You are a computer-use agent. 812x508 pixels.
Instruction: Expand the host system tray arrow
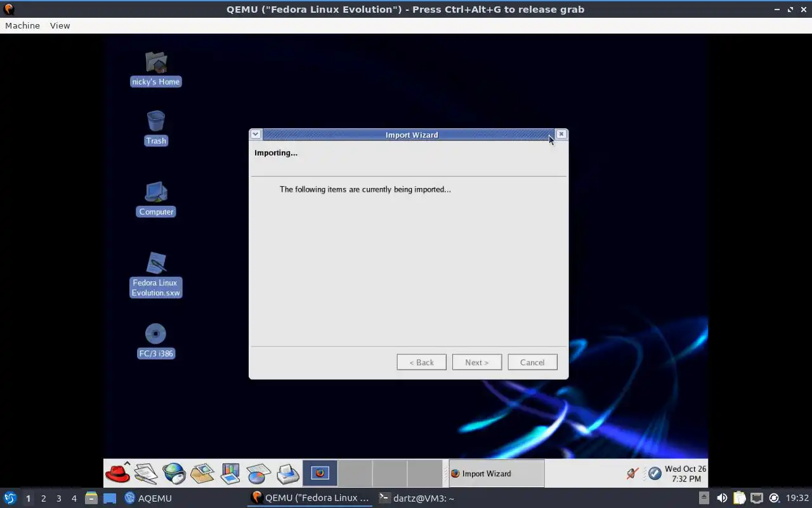point(704,498)
